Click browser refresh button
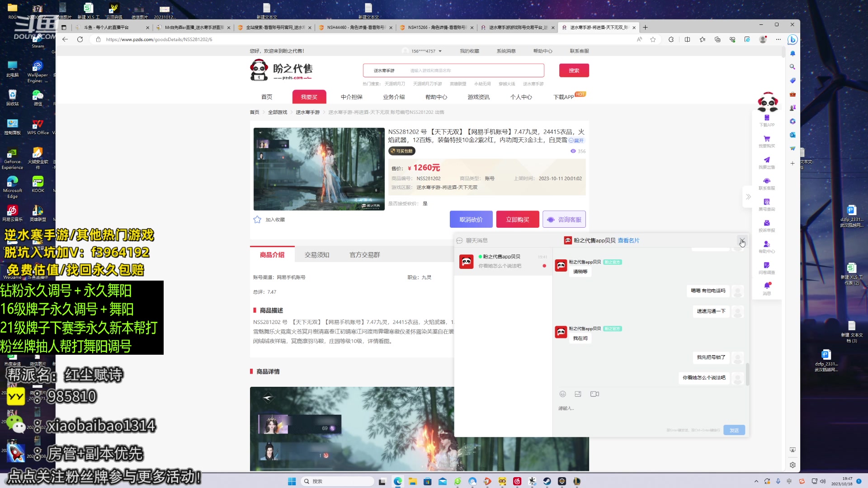 (x=80, y=39)
